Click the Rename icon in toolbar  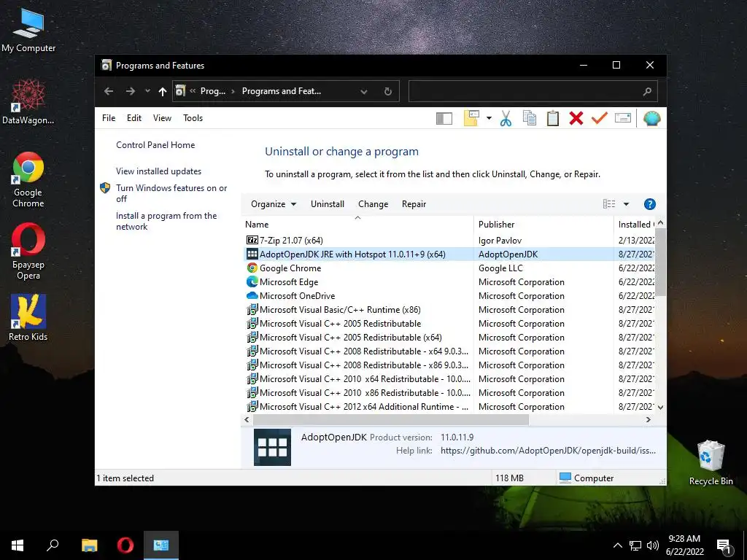[x=623, y=117]
